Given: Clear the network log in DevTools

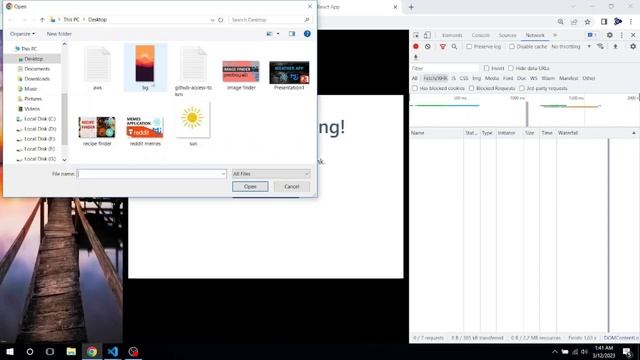Looking at the screenshot, I should (x=427, y=47).
